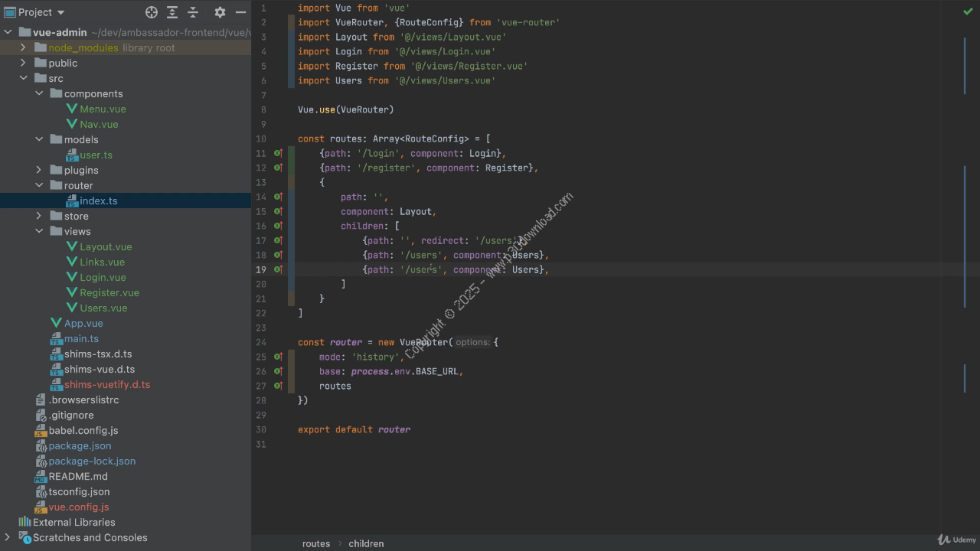Collapse the components folder
The width and height of the screenshot is (980, 551).
click(x=39, y=93)
